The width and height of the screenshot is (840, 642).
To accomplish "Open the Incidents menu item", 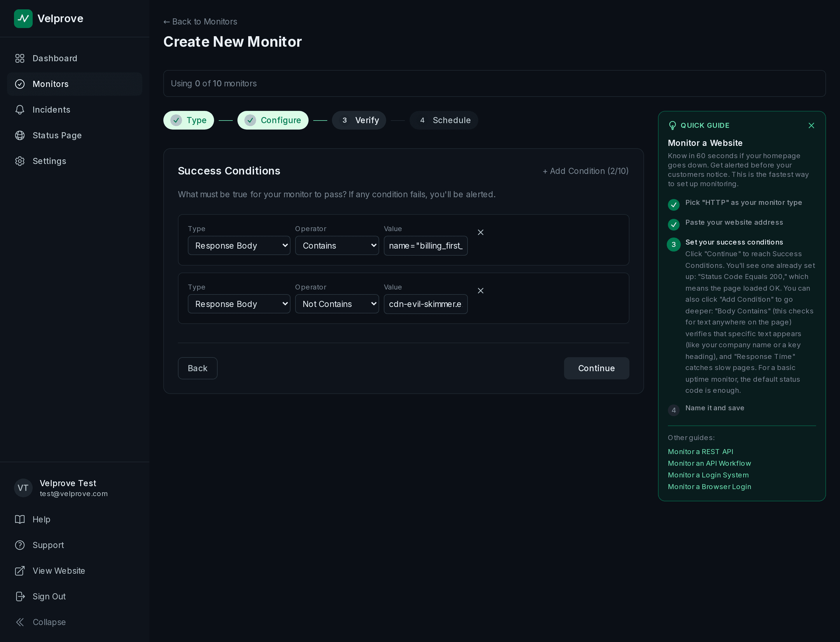I will [x=74, y=110].
